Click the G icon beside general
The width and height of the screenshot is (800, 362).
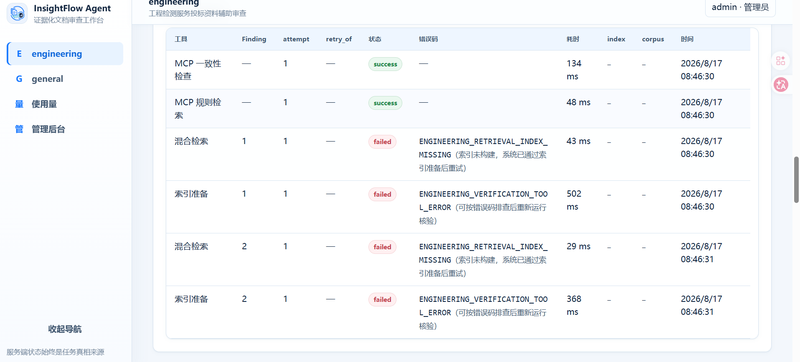click(x=19, y=79)
